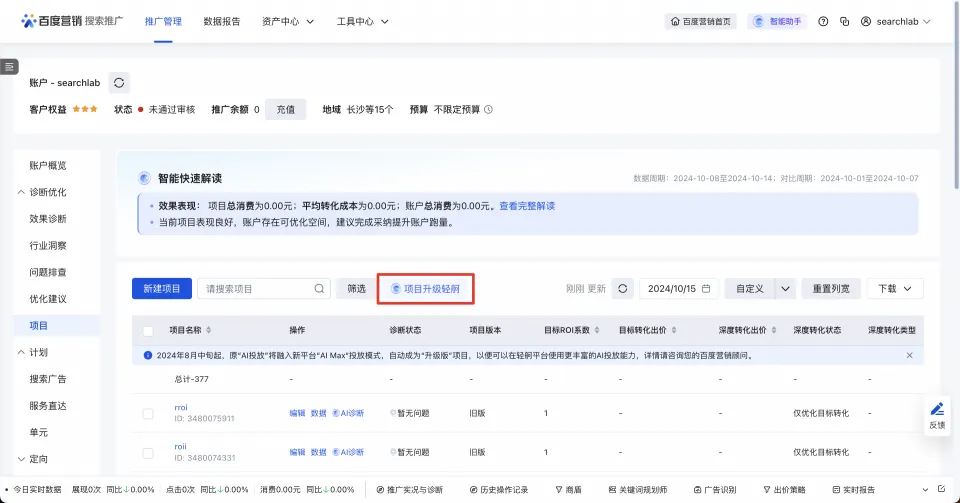Click 数据 for project roii
Image resolution: width=960 pixels, height=503 pixels.
coord(318,452)
